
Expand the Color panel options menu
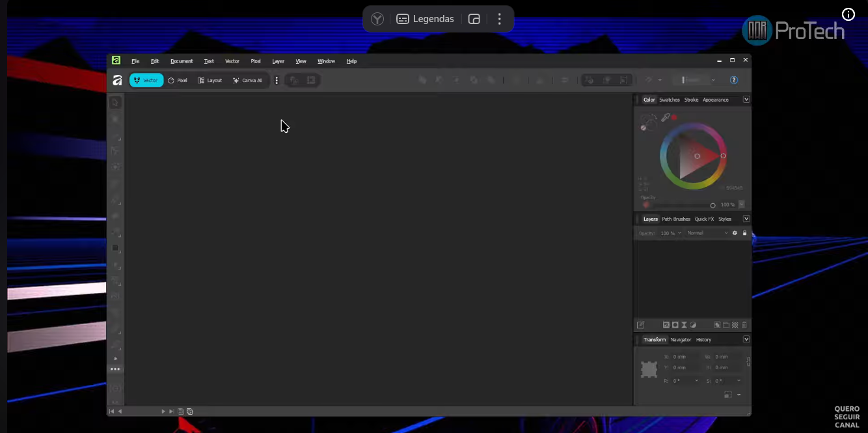point(746,100)
